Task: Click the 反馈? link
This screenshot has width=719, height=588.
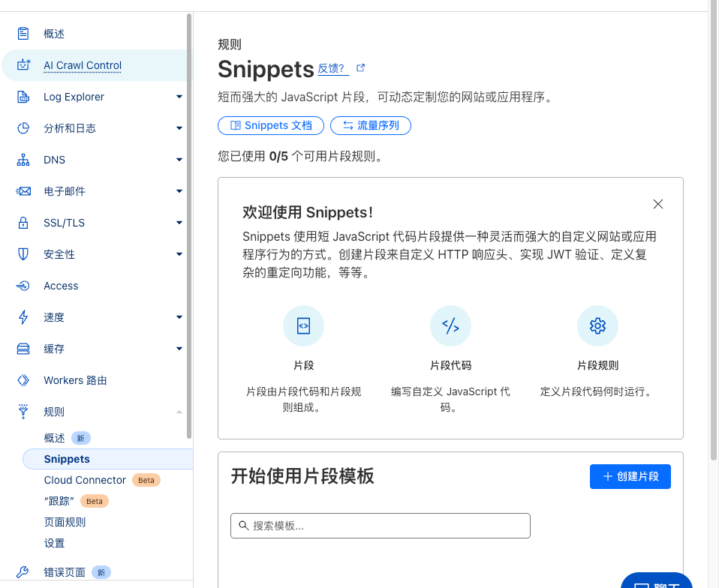Action: point(332,69)
